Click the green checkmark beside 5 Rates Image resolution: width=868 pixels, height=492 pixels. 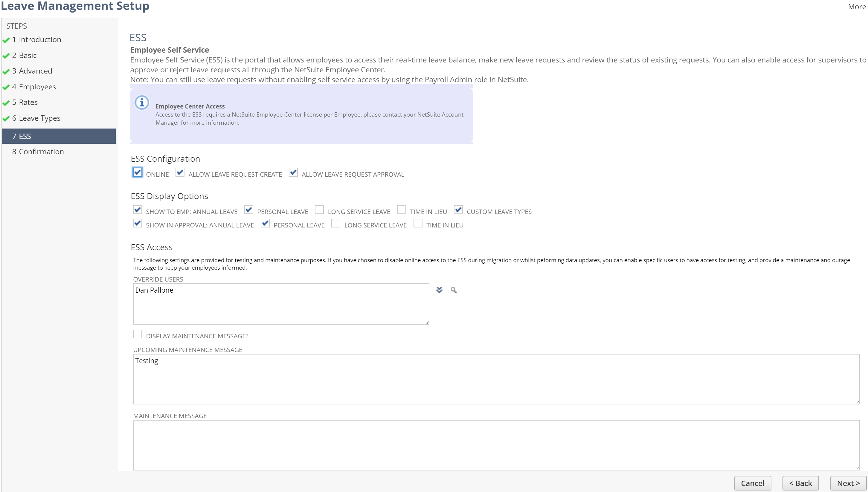tap(6, 102)
